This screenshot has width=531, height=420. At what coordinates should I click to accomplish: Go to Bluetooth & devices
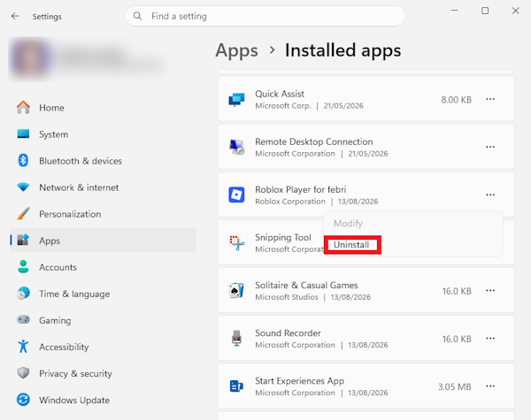(x=103, y=161)
